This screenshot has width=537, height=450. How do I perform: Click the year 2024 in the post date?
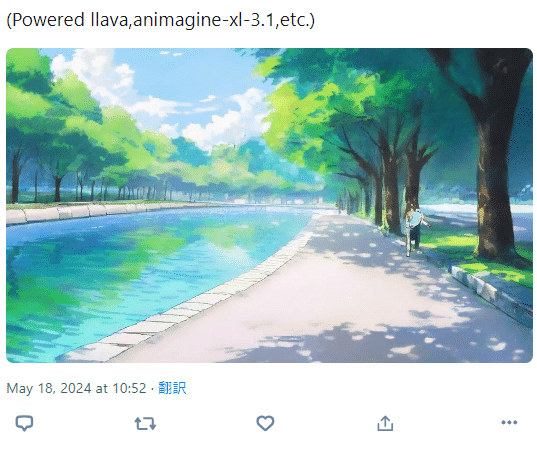coord(76,388)
